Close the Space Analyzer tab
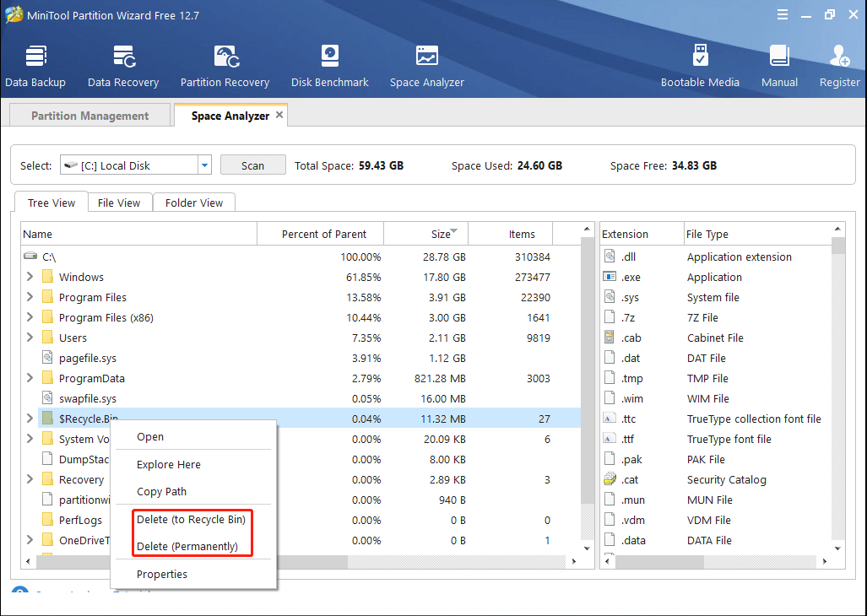The image size is (867, 616). coord(279,115)
